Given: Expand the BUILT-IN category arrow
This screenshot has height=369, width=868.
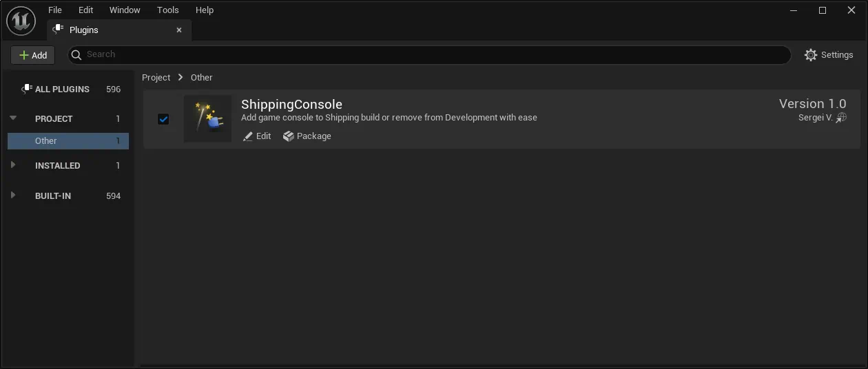Looking at the screenshot, I should pos(13,196).
